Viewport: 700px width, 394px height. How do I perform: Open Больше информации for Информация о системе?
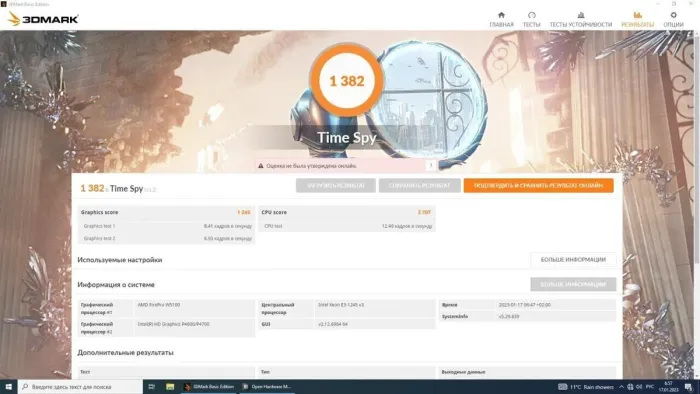[573, 284]
